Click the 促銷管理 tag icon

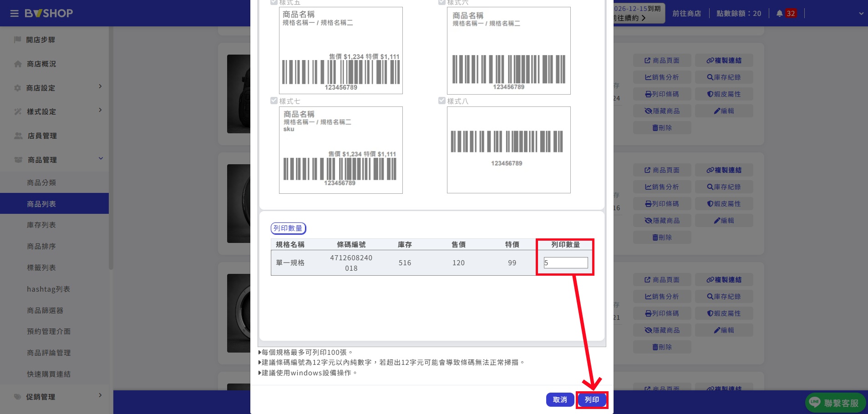click(x=18, y=397)
